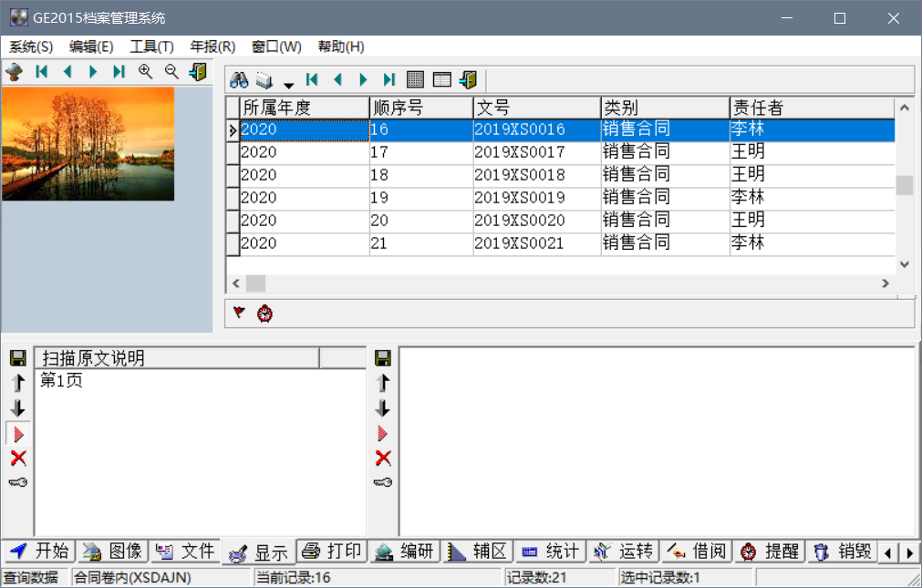Screen dimensions: 922x588
Task: Open the 窗口(W) menu
Action: pos(276,46)
